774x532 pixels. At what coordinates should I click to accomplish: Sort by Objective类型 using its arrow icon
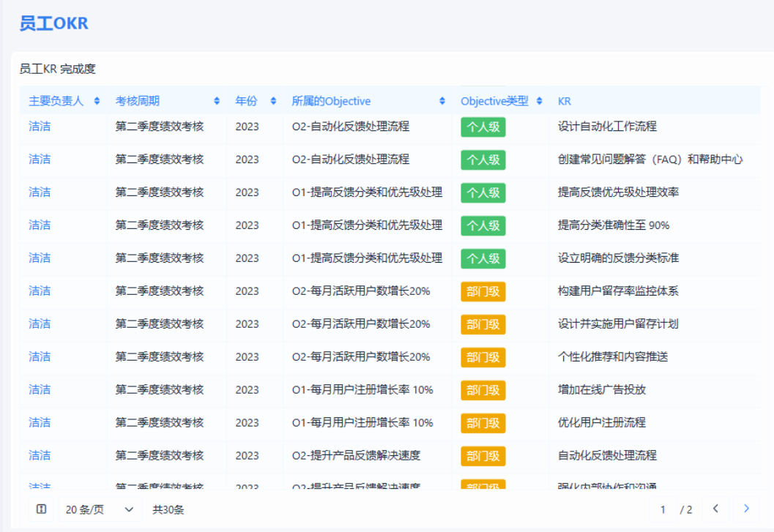tap(540, 101)
